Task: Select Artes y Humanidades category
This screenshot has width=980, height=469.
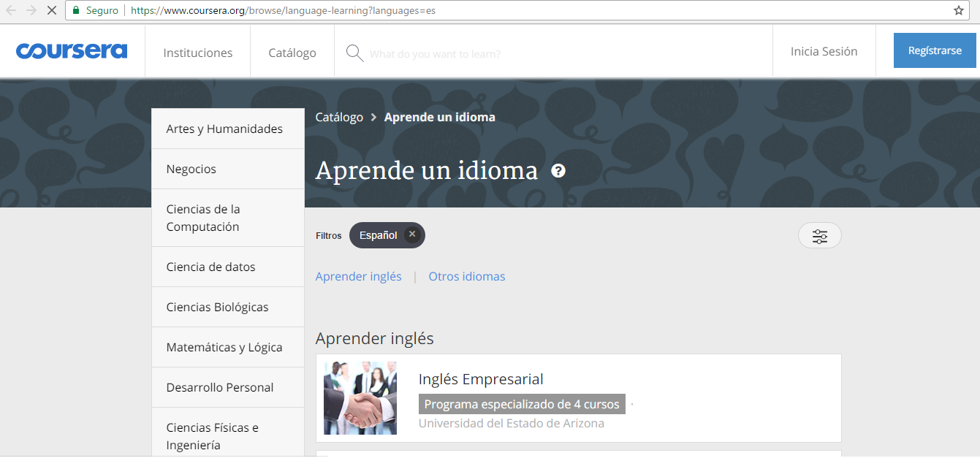Action: pyautogui.click(x=224, y=129)
